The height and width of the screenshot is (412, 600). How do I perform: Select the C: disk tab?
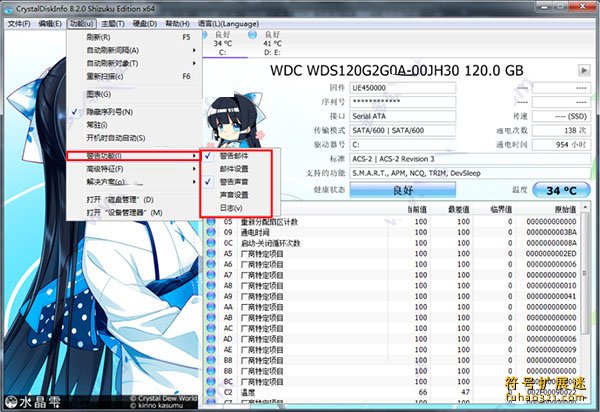click(x=223, y=44)
